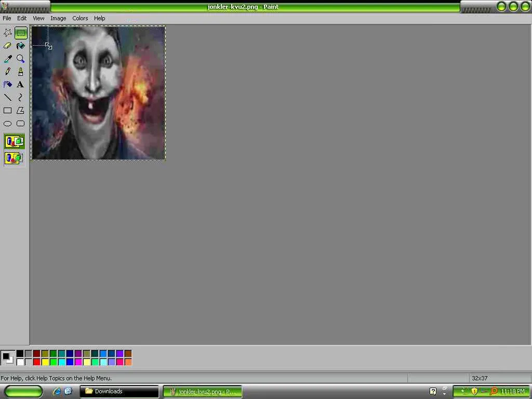Select the Free-Form Select tool
Viewport: 532px width, 399px height.
[x=7, y=33]
